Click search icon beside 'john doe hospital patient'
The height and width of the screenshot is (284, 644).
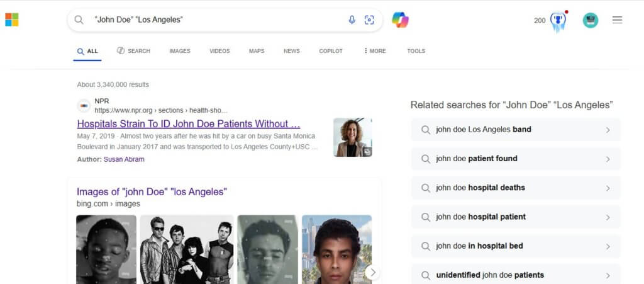(x=426, y=217)
